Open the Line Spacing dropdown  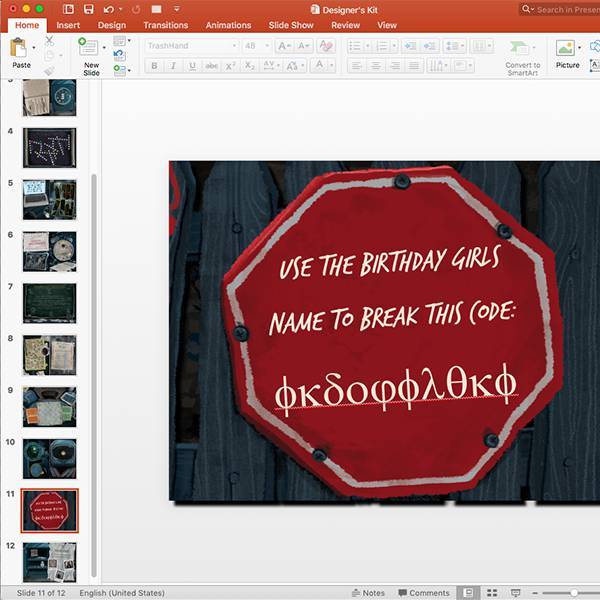click(455, 46)
